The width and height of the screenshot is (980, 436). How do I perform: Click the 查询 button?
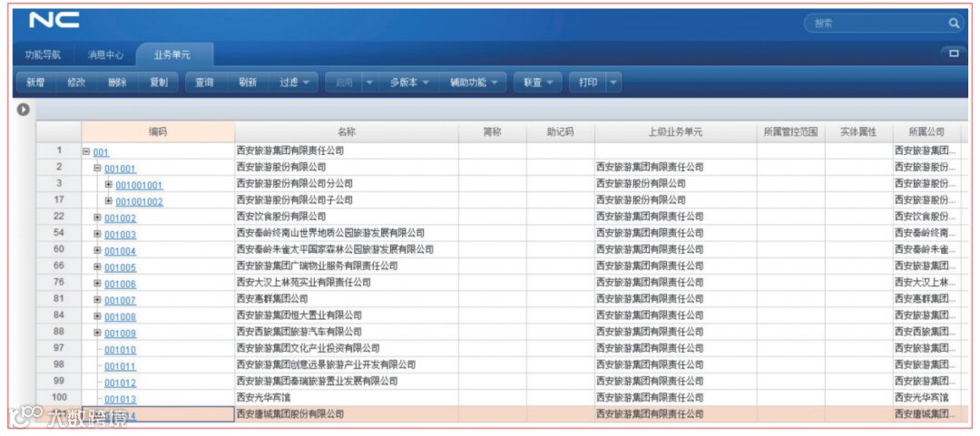pos(204,82)
